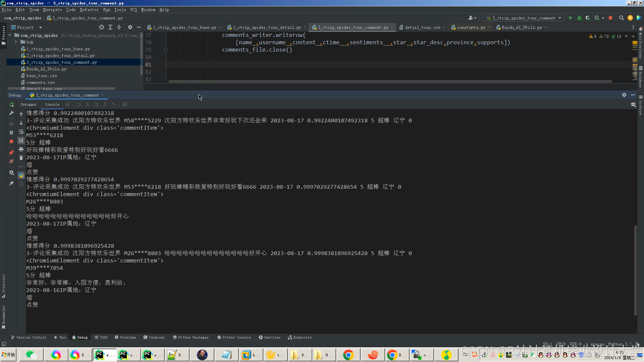The height and width of the screenshot is (362, 644).
Task: Stop the debug process in the left toolbar
Action: [11, 142]
